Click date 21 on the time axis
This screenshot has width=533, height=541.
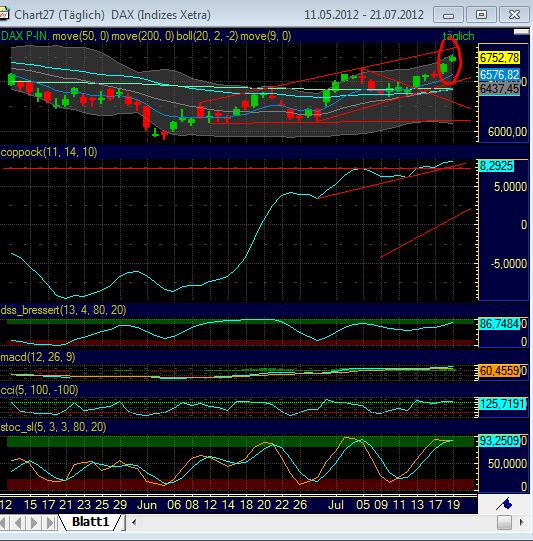(66, 505)
